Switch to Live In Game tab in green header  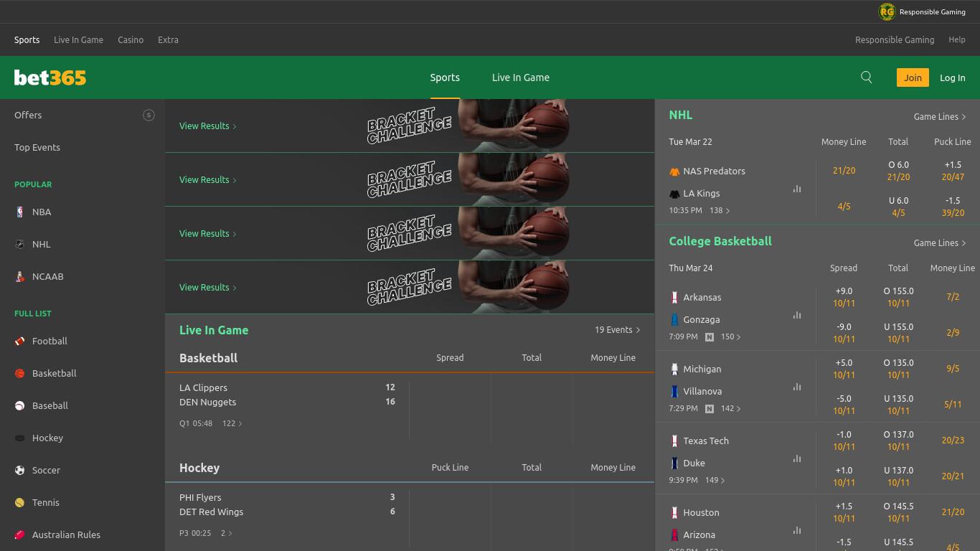click(x=521, y=77)
